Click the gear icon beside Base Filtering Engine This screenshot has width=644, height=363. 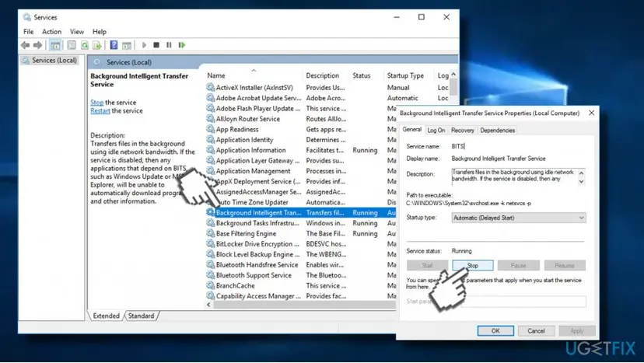pyautogui.click(x=210, y=233)
